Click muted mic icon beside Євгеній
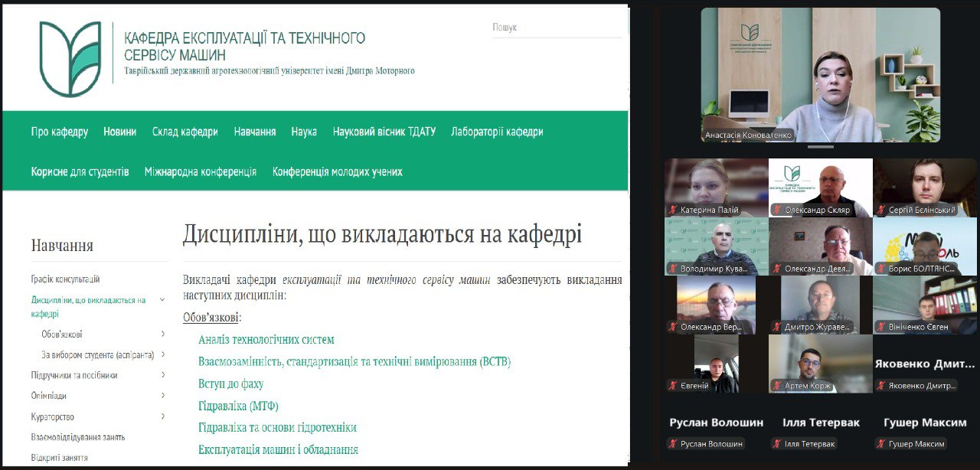 point(674,386)
